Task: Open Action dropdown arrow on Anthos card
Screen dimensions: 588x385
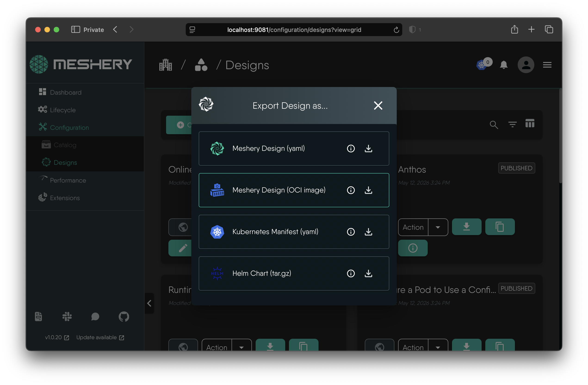Action: pyautogui.click(x=438, y=227)
